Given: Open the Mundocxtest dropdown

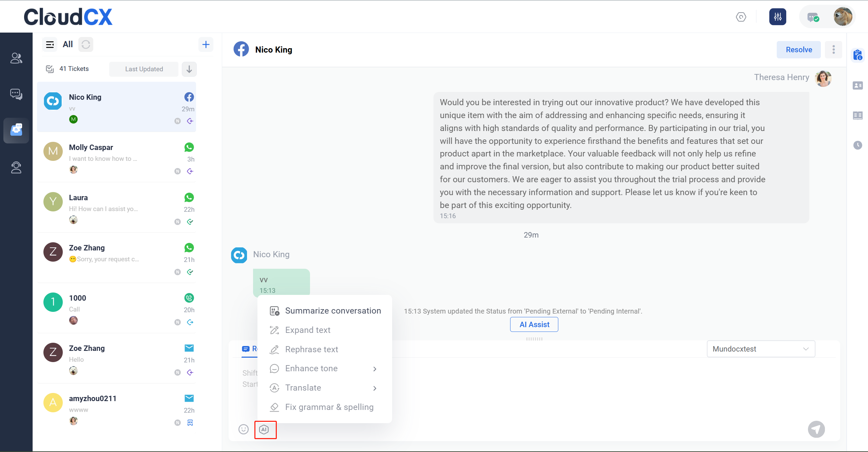Looking at the screenshot, I should click(x=760, y=349).
